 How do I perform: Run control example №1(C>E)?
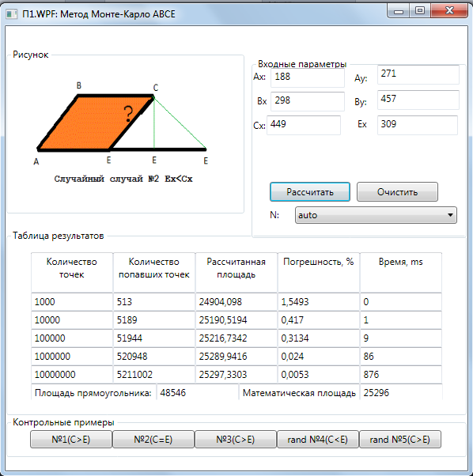click(x=71, y=440)
